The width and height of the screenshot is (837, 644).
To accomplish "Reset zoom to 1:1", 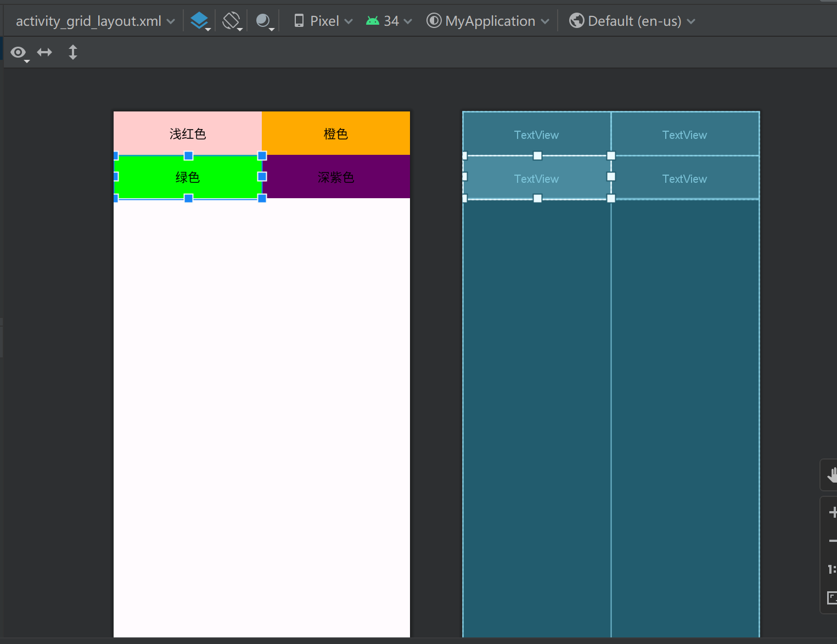I will (x=832, y=569).
